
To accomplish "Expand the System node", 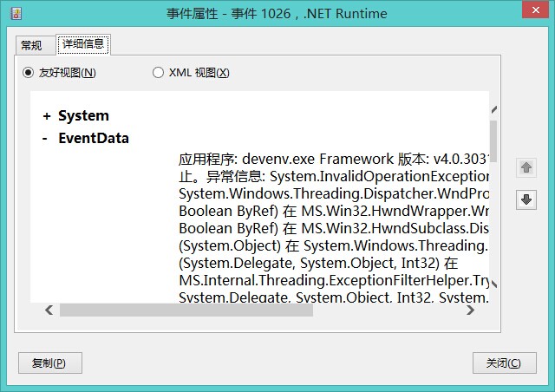I will [46, 116].
